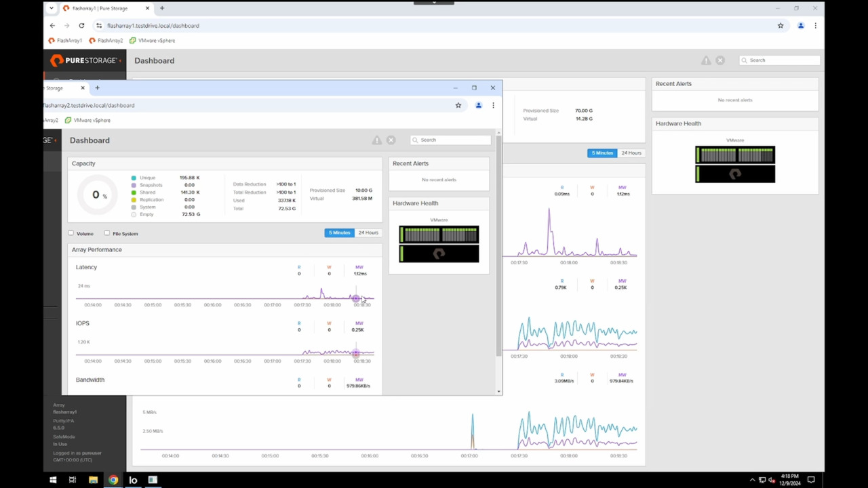Open the FlashArray2 bookmark link
Viewport: 868px width, 488px height.
point(106,41)
